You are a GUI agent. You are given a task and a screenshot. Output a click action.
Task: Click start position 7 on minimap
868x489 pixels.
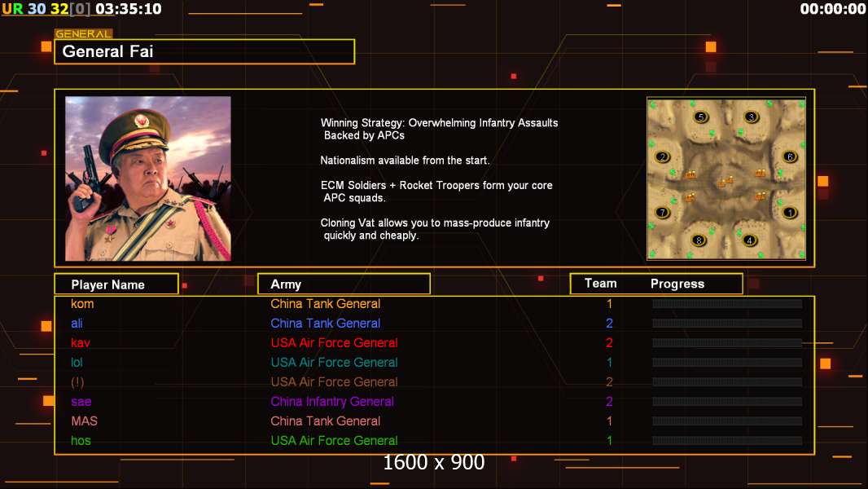point(662,212)
